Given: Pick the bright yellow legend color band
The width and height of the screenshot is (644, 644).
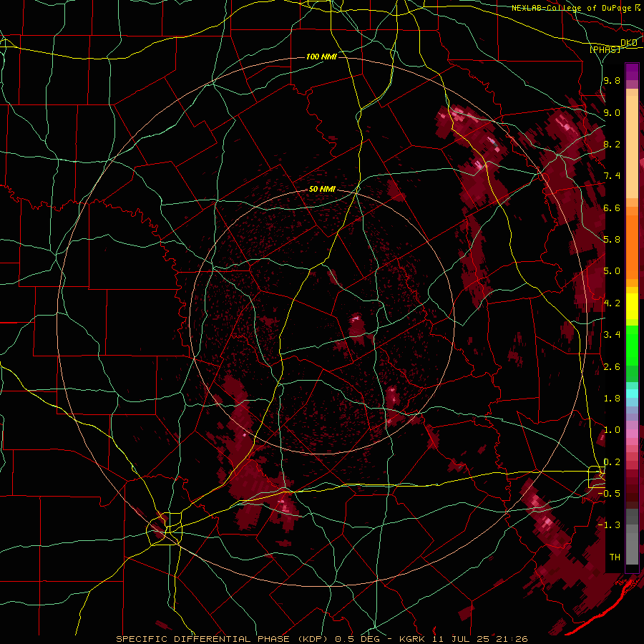Looking at the screenshot, I should [632, 306].
